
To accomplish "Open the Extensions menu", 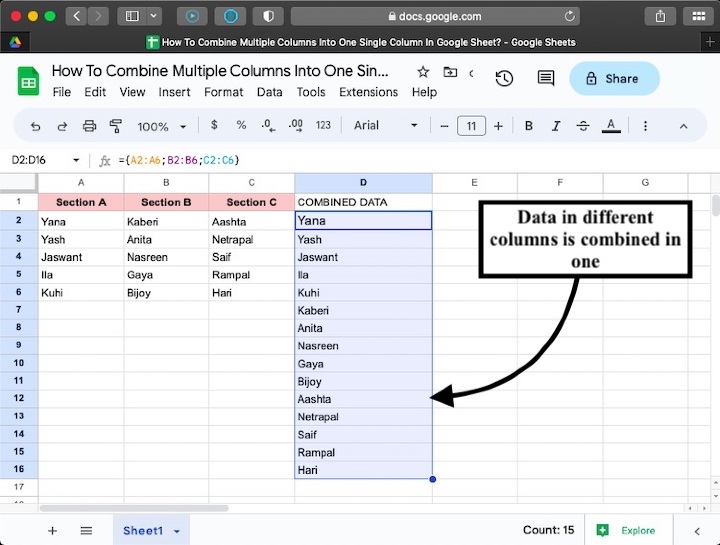I will coord(368,92).
